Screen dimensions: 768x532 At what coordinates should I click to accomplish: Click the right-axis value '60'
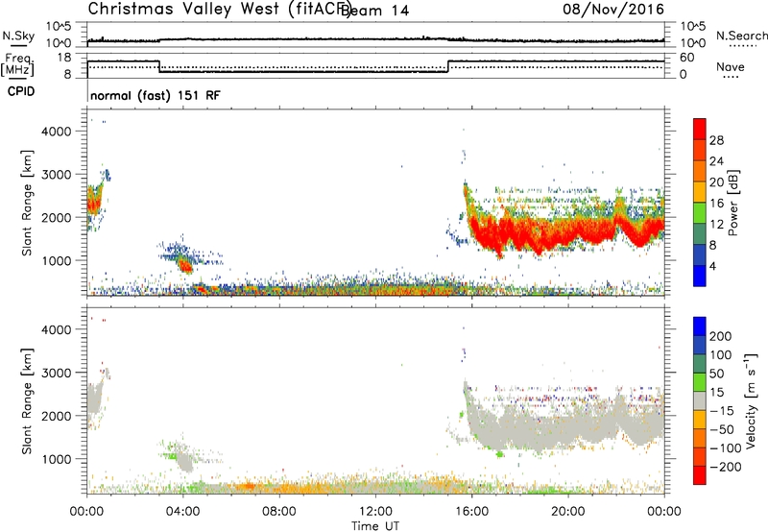coord(687,58)
